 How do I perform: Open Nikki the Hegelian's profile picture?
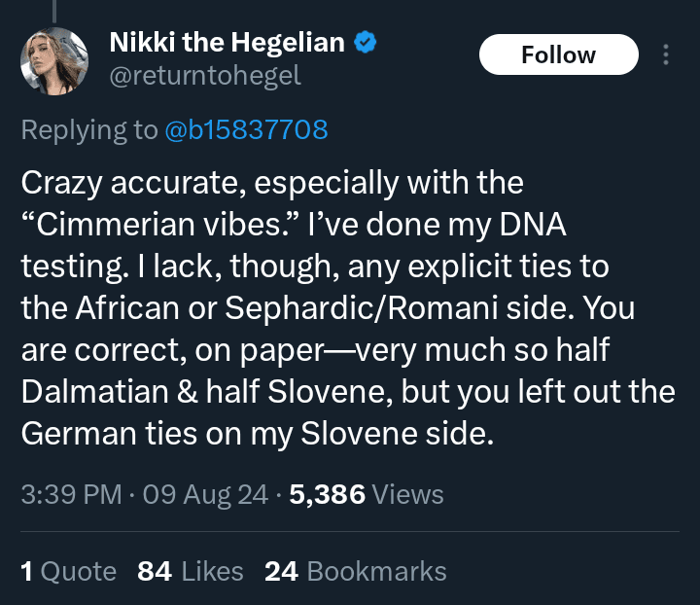coord(56,60)
